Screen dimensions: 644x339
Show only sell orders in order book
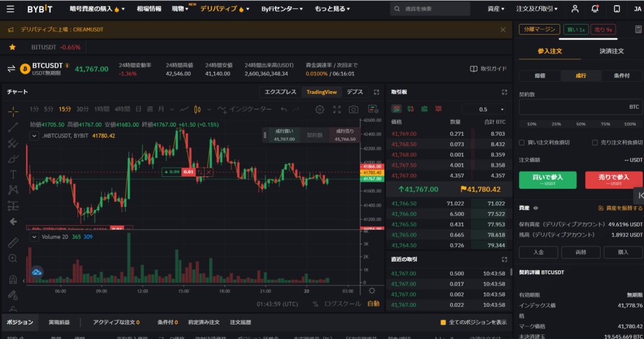tap(438, 109)
